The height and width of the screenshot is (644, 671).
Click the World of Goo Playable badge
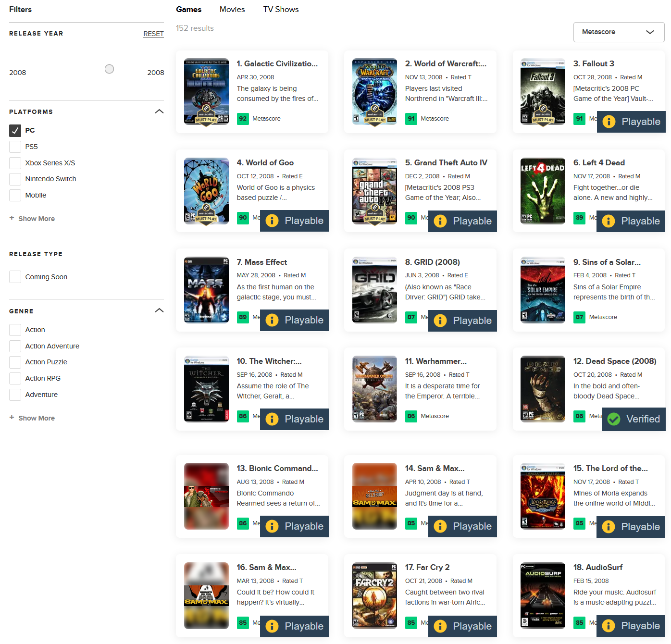pyautogui.click(x=294, y=221)
